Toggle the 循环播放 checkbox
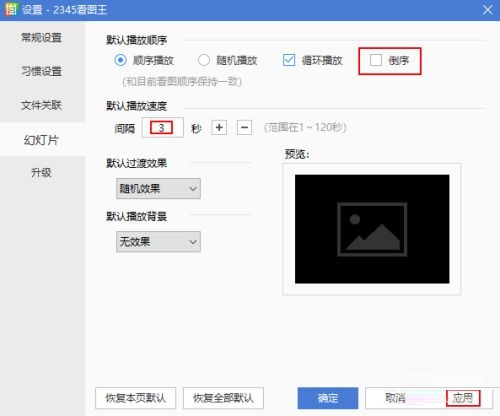 (x=289, y=60)
